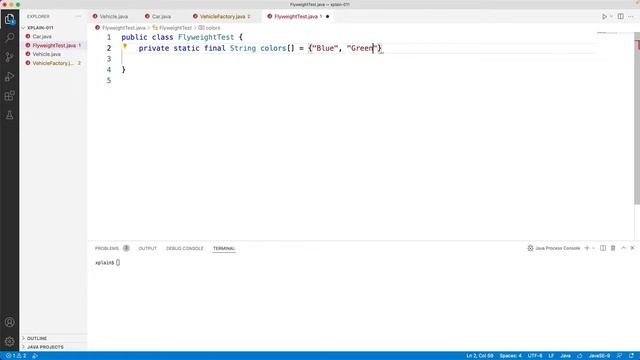640x360 pixels.
Task: Open the Accounts icon in activity bar
Action: pos(9,322)
